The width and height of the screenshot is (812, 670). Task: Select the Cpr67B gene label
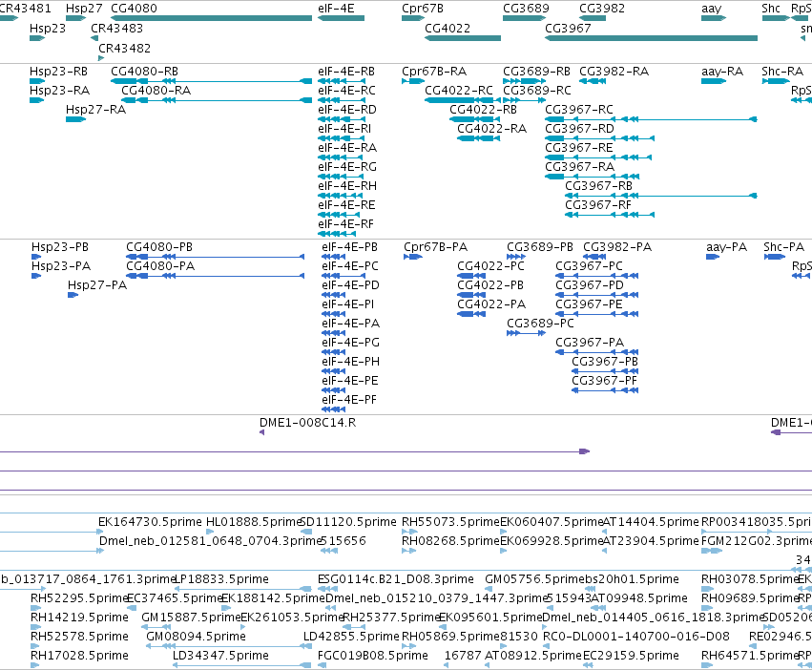click(x=423, y=9)
